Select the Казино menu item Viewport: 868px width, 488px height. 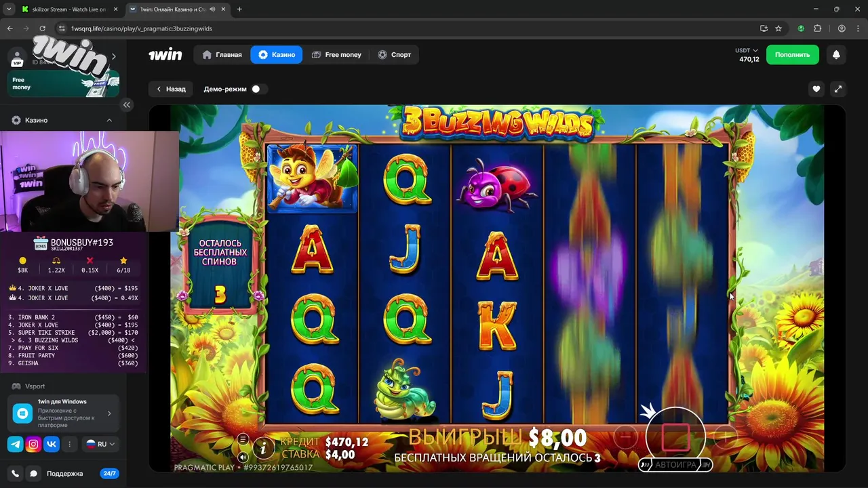pos(276,55)
